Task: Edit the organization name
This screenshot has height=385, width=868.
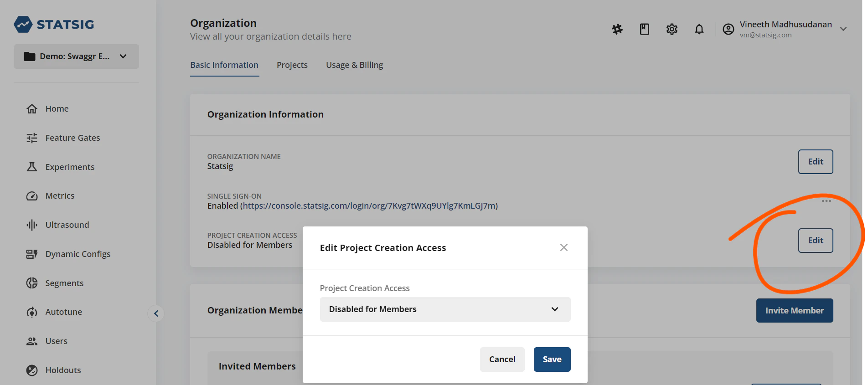Action: coord(816,162)
